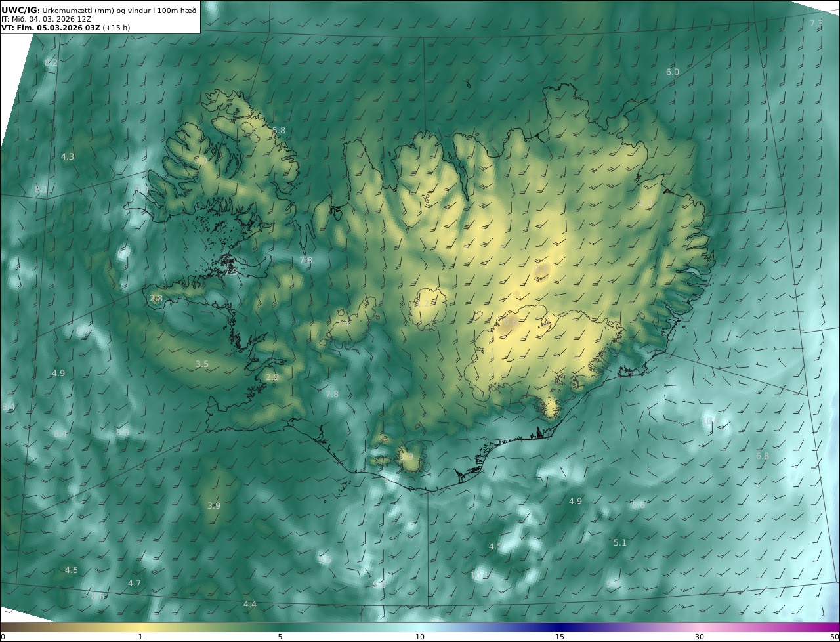Click the 5 tick label on the colorbar

pos(280,637)
